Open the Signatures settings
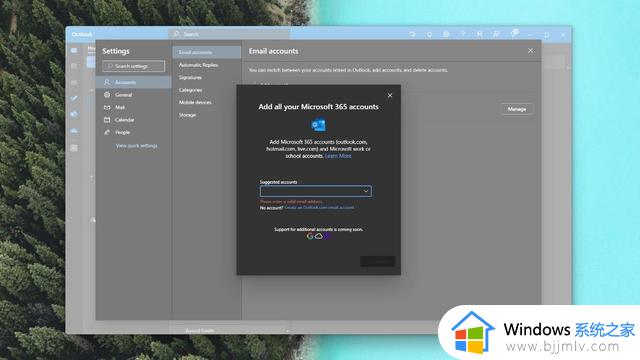640x360 pixels. click(x=190, y=78)
